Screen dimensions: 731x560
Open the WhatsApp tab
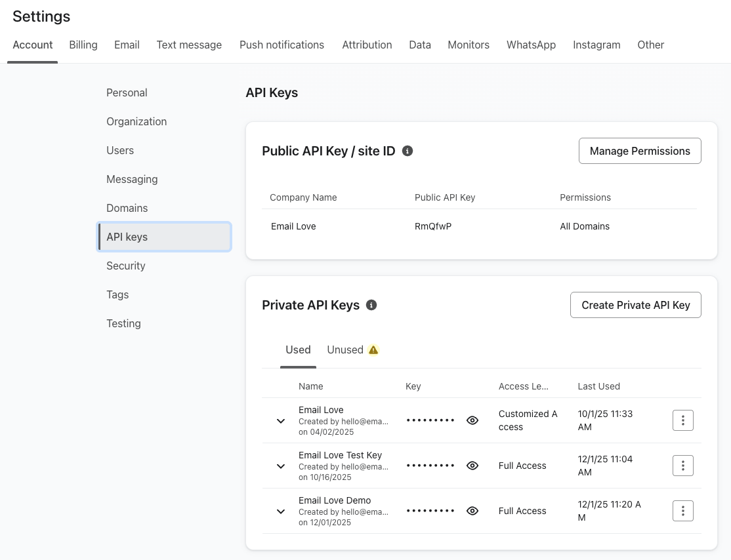[x=531, y=45]
